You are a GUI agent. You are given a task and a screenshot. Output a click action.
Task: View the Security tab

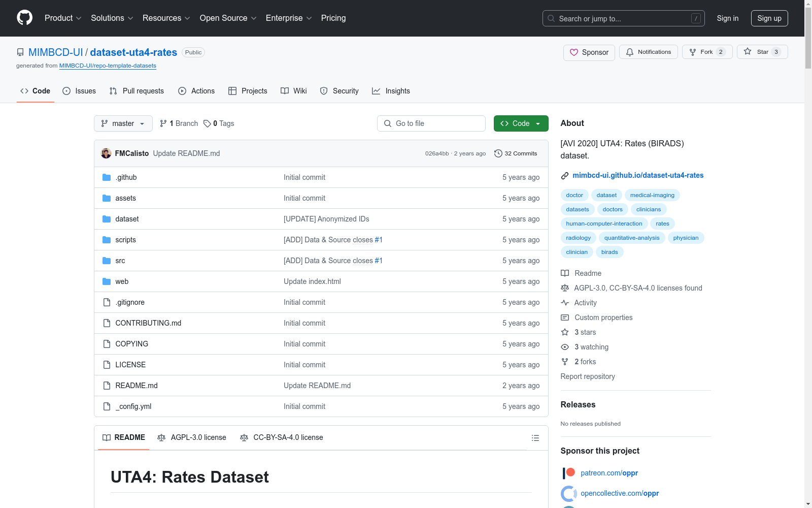(340, 91)
